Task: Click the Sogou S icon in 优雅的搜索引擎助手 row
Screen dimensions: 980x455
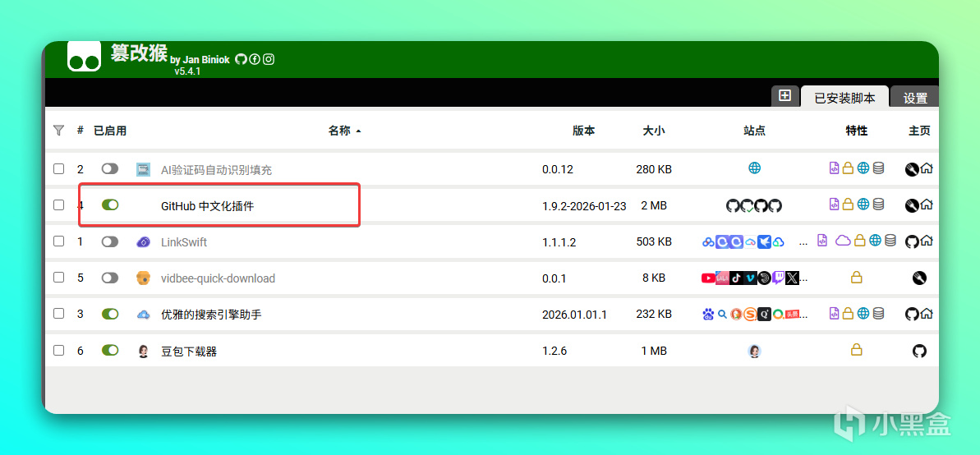Action: tap(750, 315)
